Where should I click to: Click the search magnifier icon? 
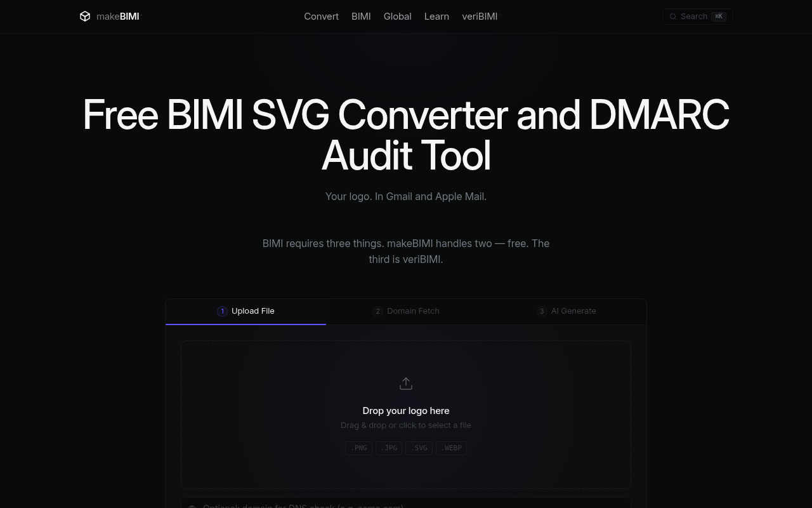point(673,17)
